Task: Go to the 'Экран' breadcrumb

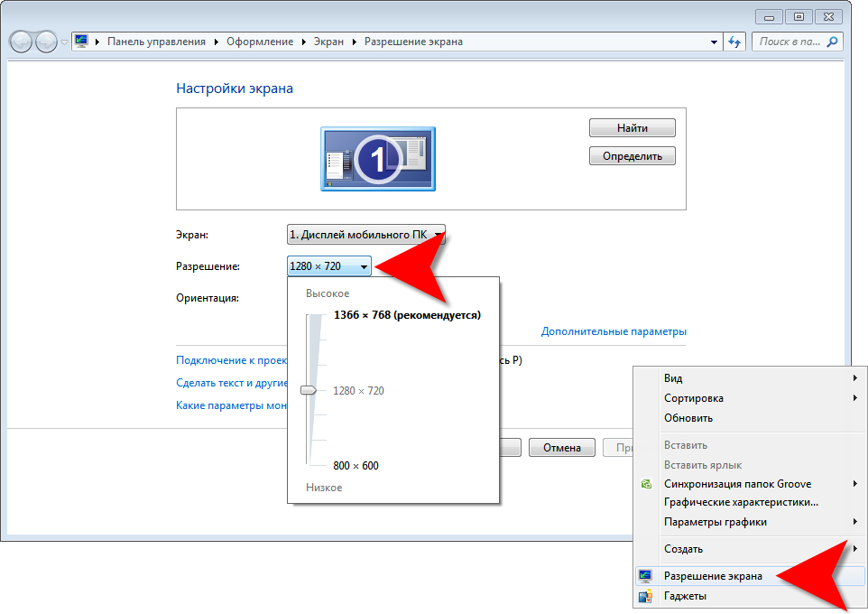Action: [x=328, y=42]
